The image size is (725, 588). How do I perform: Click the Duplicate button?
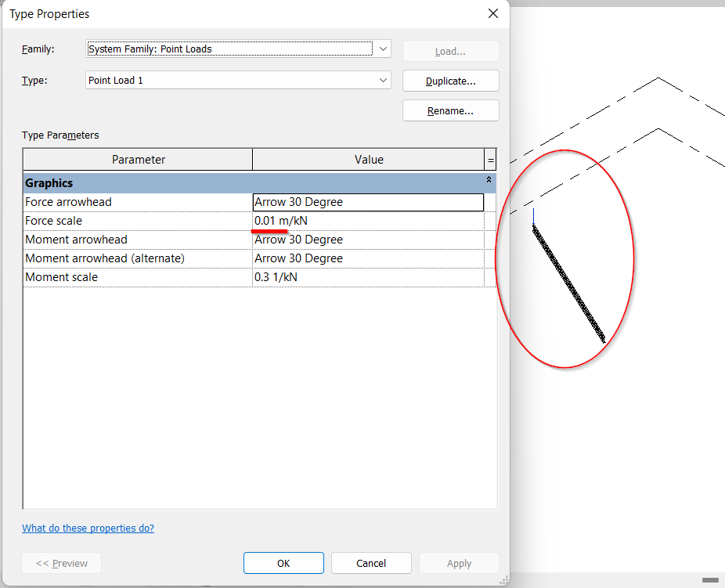click(x=450, y=81)
